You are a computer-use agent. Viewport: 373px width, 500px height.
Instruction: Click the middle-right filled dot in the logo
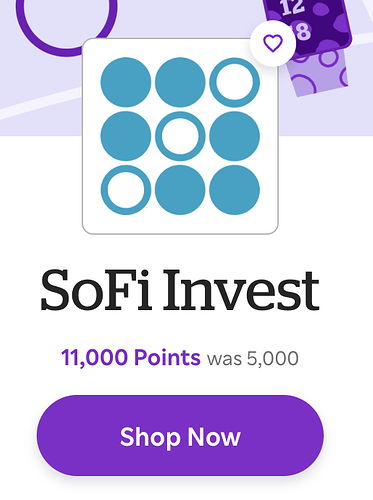click(234, 136)
